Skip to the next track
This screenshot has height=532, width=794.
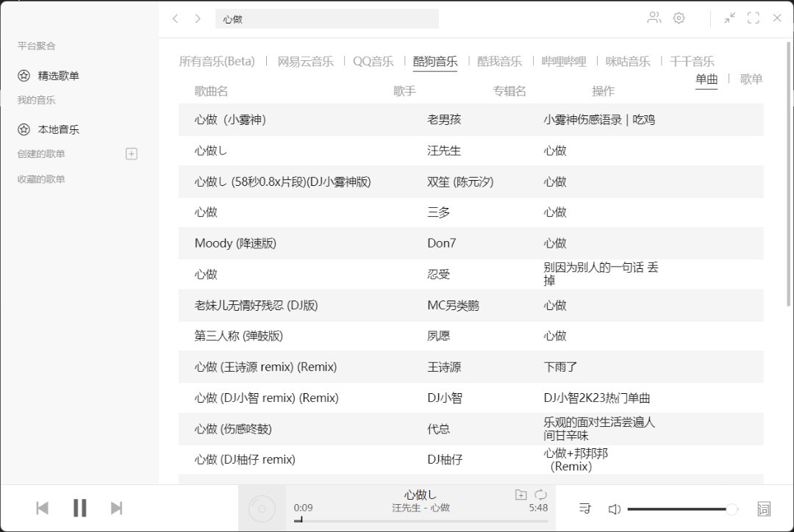(x=116, y=508)
